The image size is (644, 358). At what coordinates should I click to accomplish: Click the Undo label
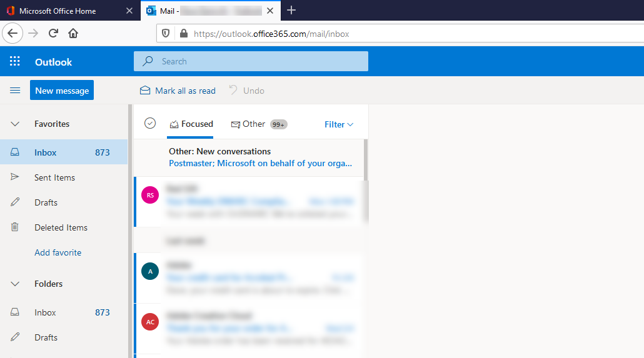(x=254, y=91)
